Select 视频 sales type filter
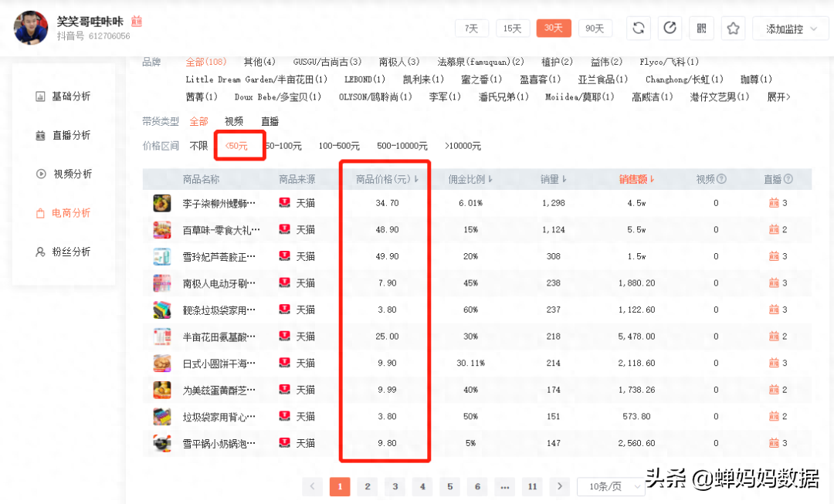Image resolution: width=834 pixels, height=504 pixels. [233, 121]
